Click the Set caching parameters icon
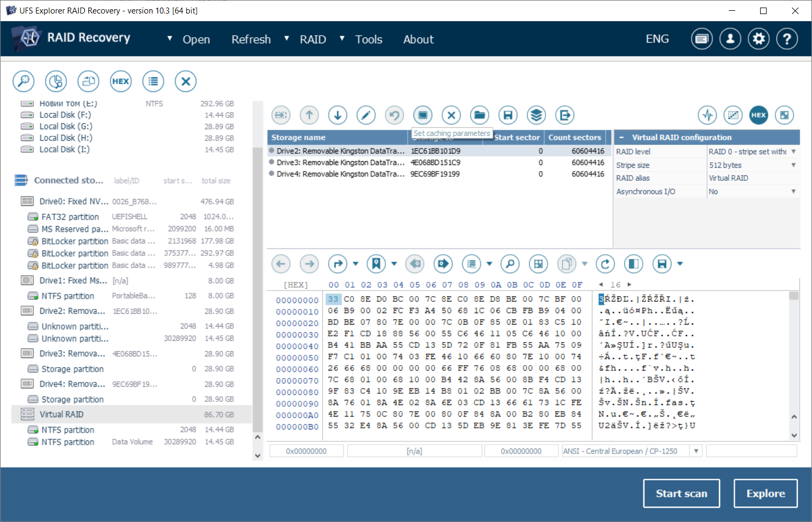The height and width of the screenshot is (522, 812). [423, 115]
